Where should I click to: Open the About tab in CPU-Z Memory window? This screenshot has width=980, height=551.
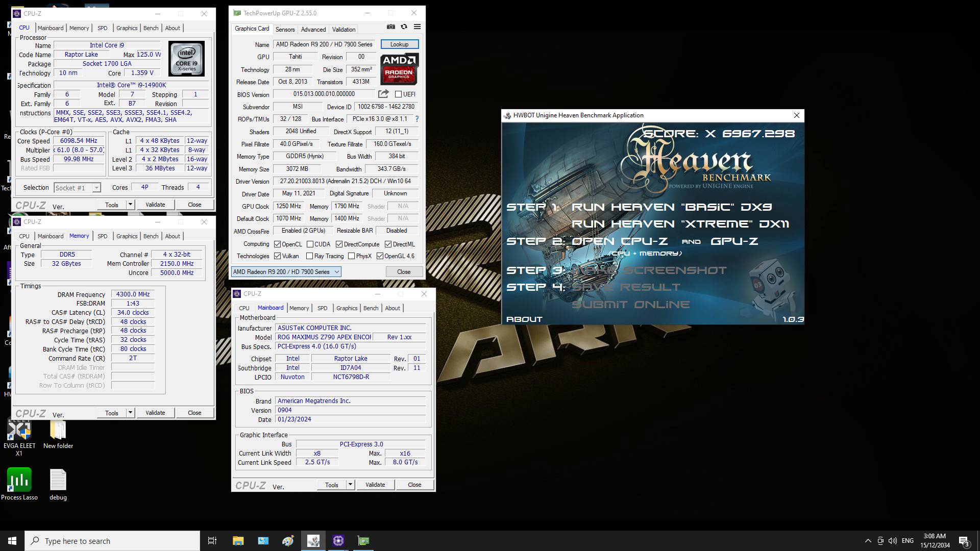pos(173,236)
